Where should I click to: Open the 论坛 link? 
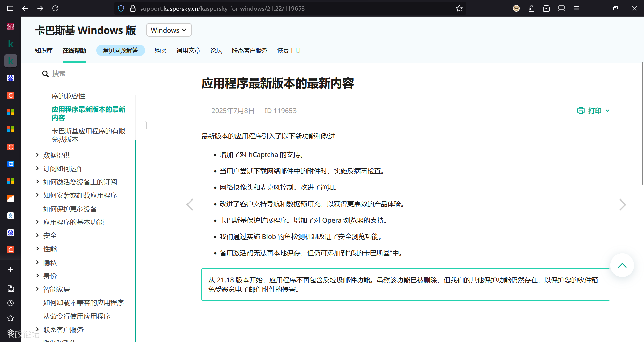click(216, 51)
